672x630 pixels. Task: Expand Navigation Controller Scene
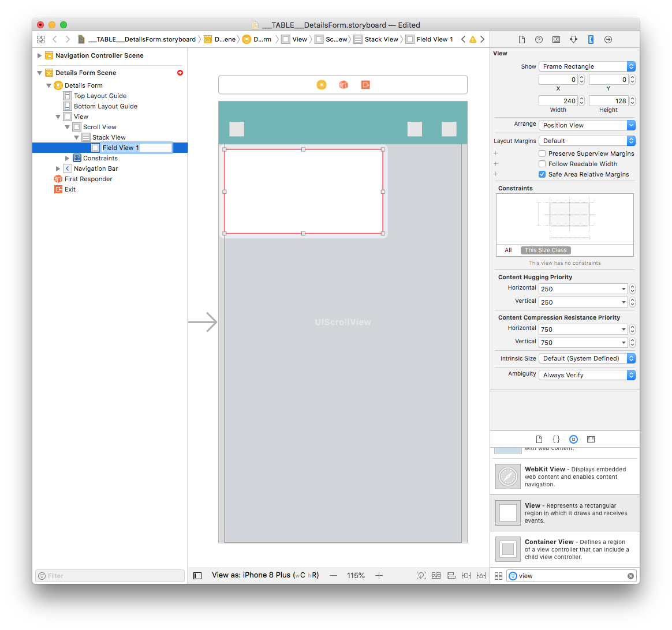(x=39, y=55)
